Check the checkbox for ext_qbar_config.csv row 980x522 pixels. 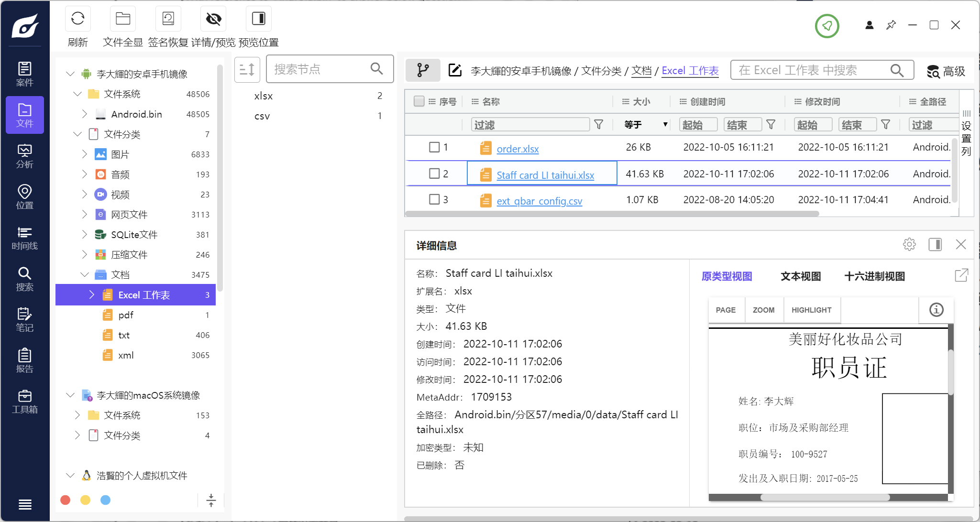pos(434,199)
